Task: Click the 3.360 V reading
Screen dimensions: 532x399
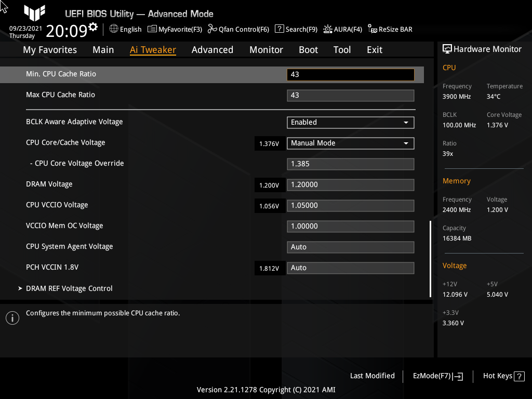Action: pyautogui.click(x=453, y=323)
